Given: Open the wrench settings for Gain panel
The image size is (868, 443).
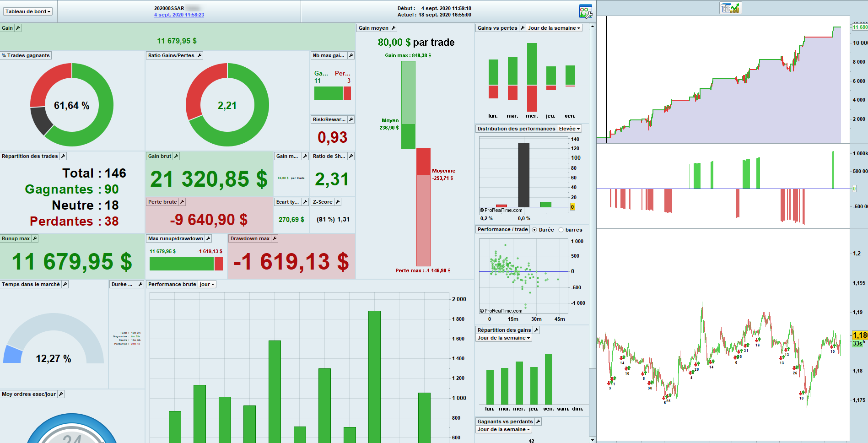Looking at the screenshot, I should point(18,28).
